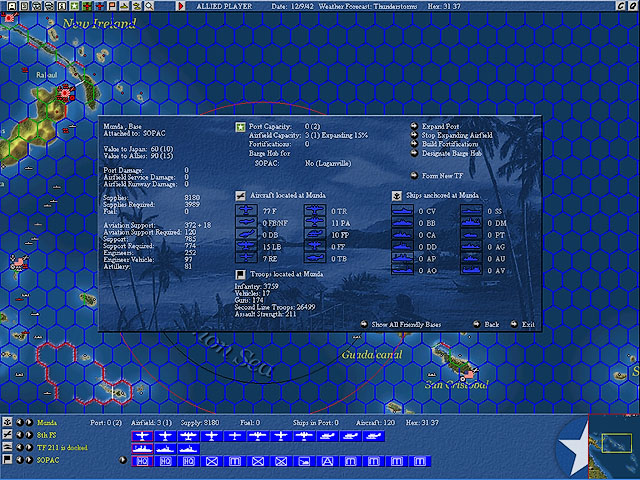The width and height of the screenshot is (640, 480).
Task: Select the 0 CV carrier ship icon
Action: [402, 211]
